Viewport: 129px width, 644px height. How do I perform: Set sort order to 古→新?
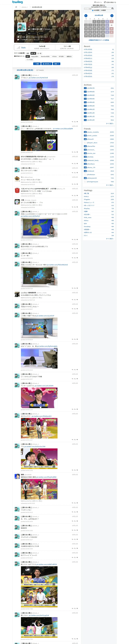[x=39, y=53]
